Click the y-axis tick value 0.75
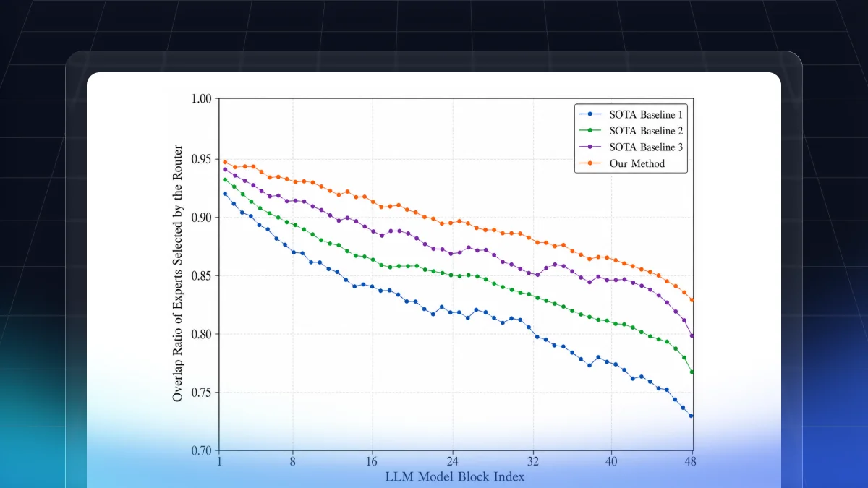This screenshot has width=868, height=488. tap(200, 393)
